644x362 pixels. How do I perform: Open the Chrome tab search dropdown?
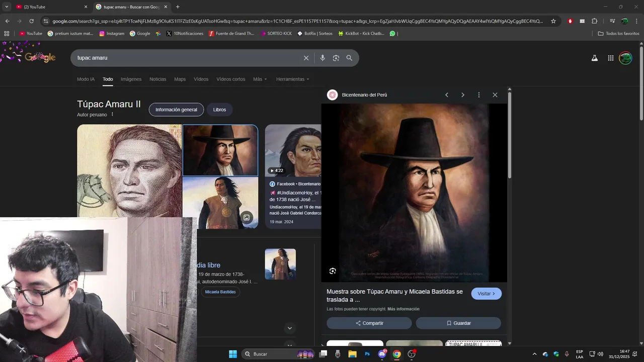pos(7,7)
